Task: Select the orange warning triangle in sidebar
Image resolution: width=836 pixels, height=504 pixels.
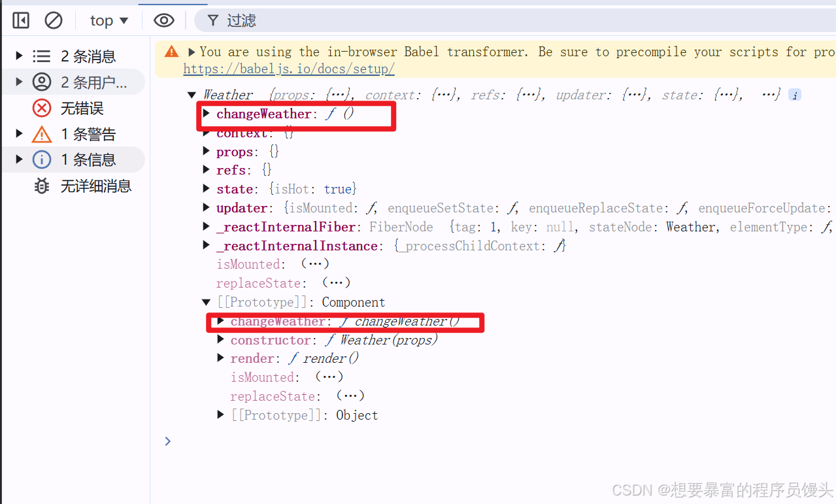Action: coord(41,134)
